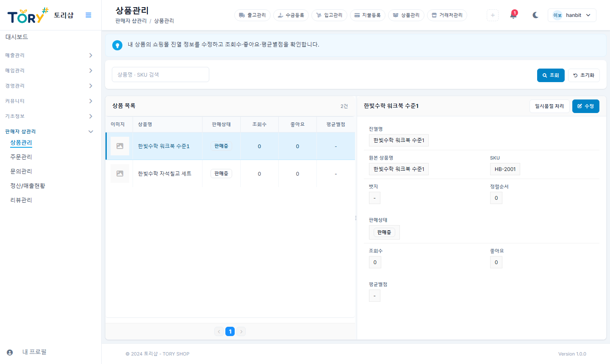Image resolution: width=610 pixels, height=364 pixels.
Task: Open 주문관리 in sidebar
Action: (x=21, y=157)
